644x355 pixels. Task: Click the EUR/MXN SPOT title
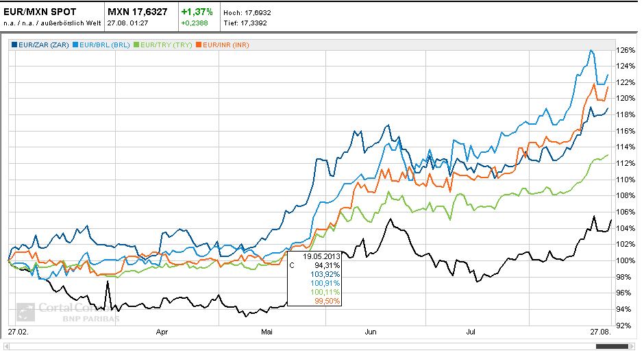click(40, 12)
